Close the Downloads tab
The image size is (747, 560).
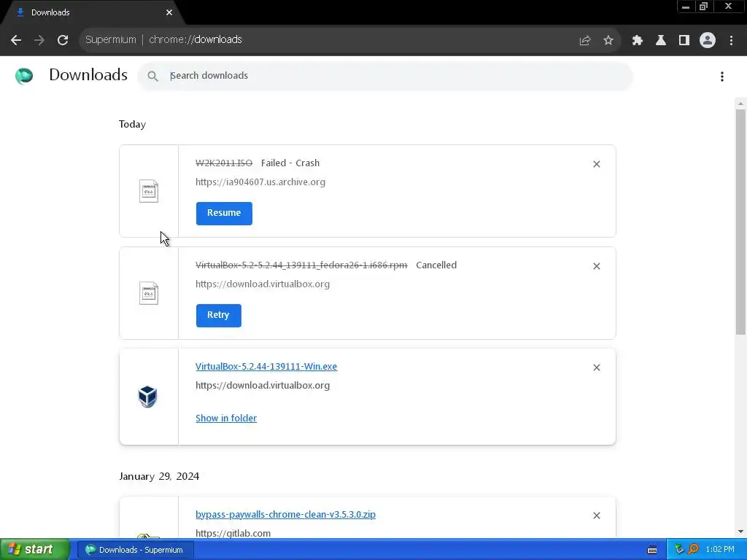point(169,12)
